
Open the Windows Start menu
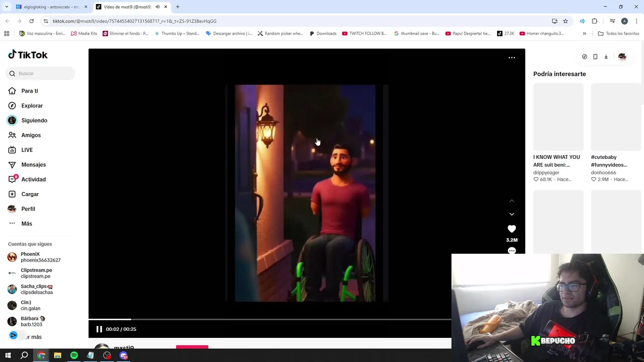pyautogui.click(x=8, y=355)
